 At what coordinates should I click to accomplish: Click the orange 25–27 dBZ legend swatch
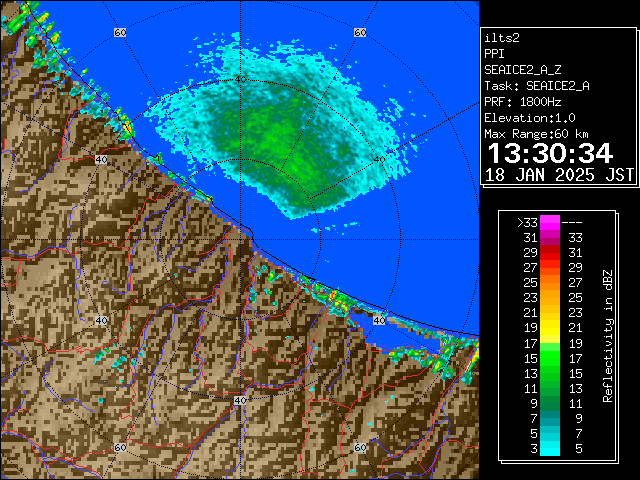[x=550, y=282]
